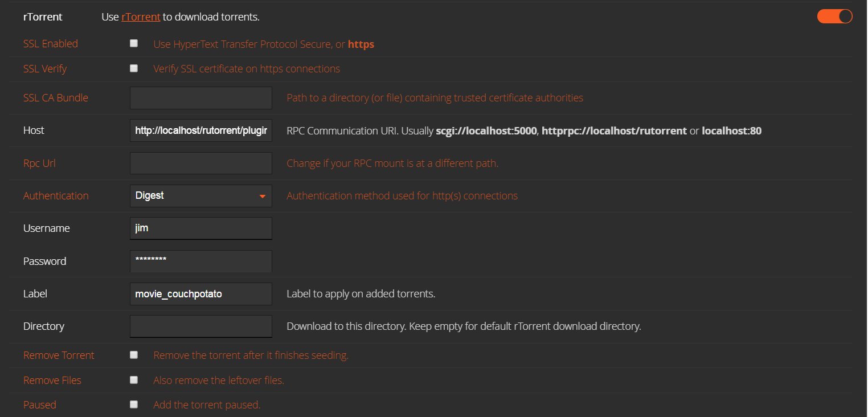Click the "RPC Communication URI" description text
This screenshot has width=868, height=417.
point(524,131)
